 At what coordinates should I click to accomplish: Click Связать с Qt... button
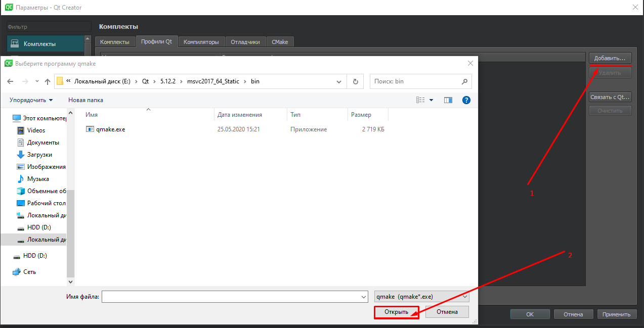(x=610, y=97)
